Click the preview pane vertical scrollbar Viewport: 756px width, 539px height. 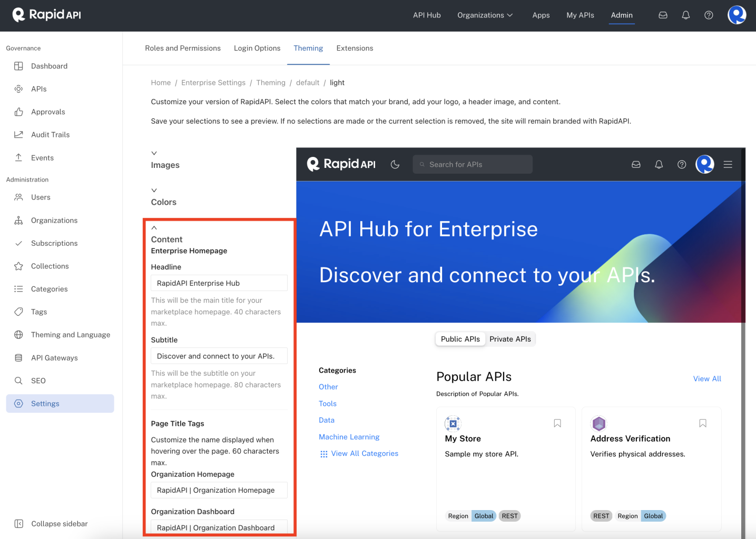tap(743, 343)
